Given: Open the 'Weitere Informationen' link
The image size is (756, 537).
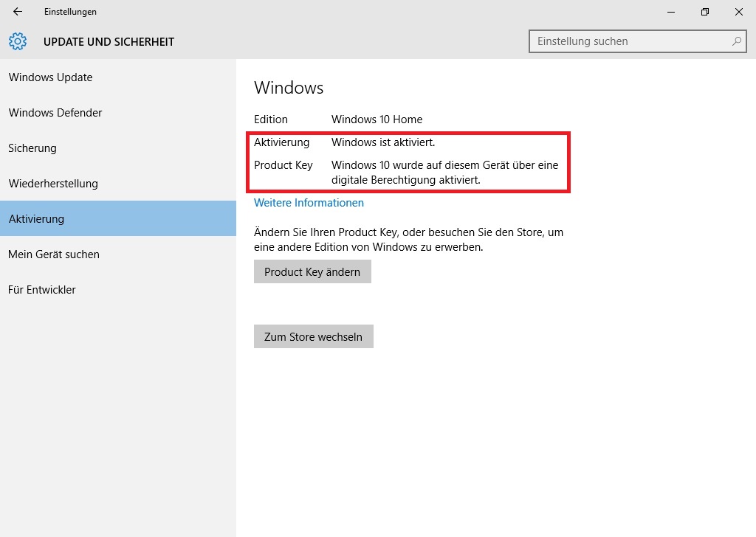Looking at the screenshot, I should (309, 203).
